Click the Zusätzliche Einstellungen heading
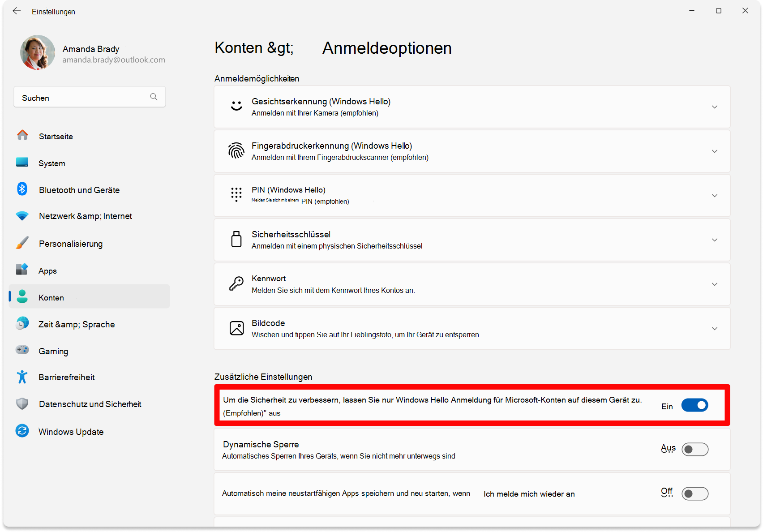 (263, 377)
